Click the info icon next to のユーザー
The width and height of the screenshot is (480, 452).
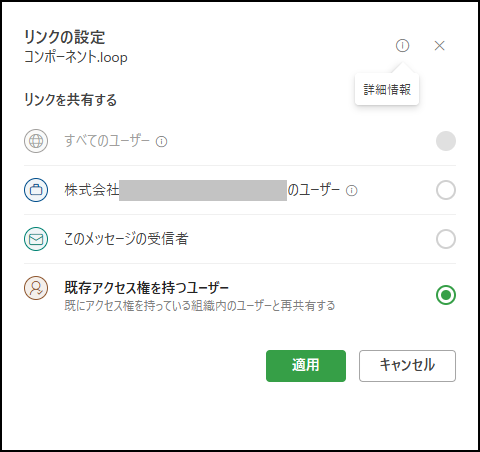click(352, 191)
